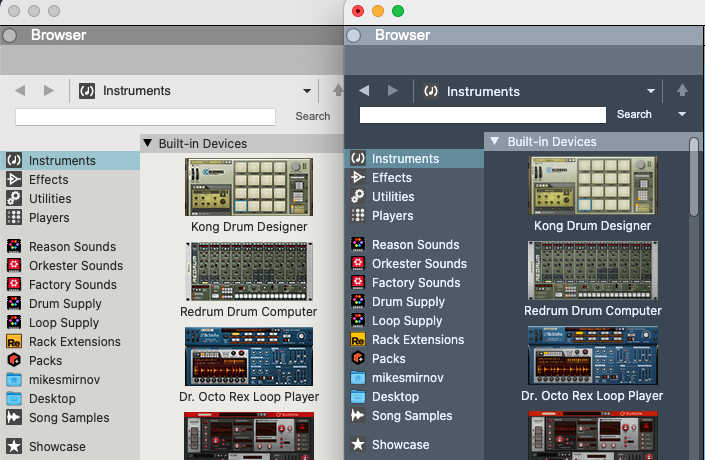Click Reason Sounds icon in right dark window
Image resolution: width=705 pixels, height=460 pixels.
(358, 245)
